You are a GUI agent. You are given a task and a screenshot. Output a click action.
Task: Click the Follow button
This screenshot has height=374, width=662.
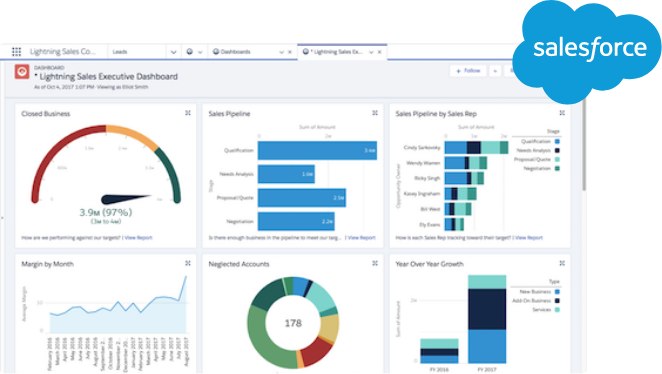pos(468,71)
